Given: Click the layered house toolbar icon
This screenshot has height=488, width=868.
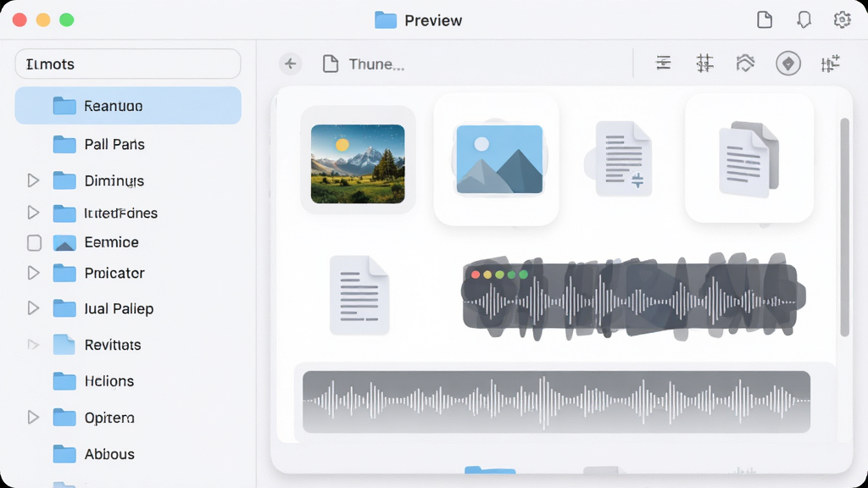Looking at the screenshot, I should (745, 64).
